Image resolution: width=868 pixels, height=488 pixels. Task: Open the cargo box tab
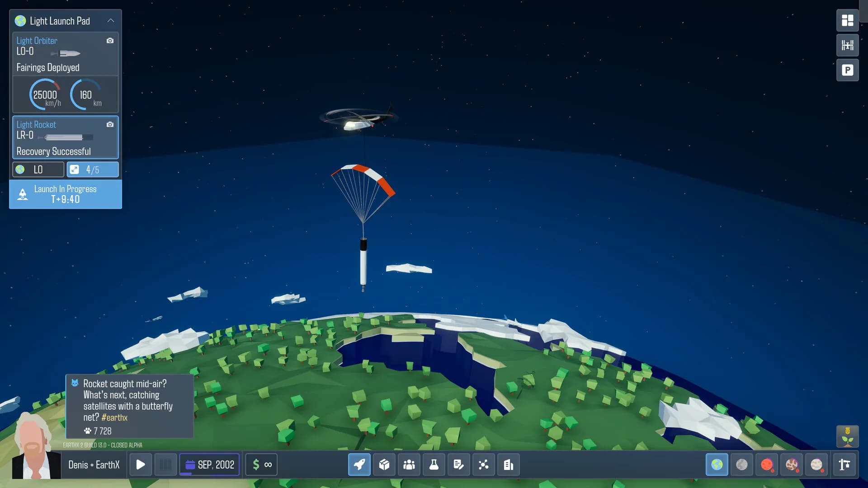click(384, 465)
